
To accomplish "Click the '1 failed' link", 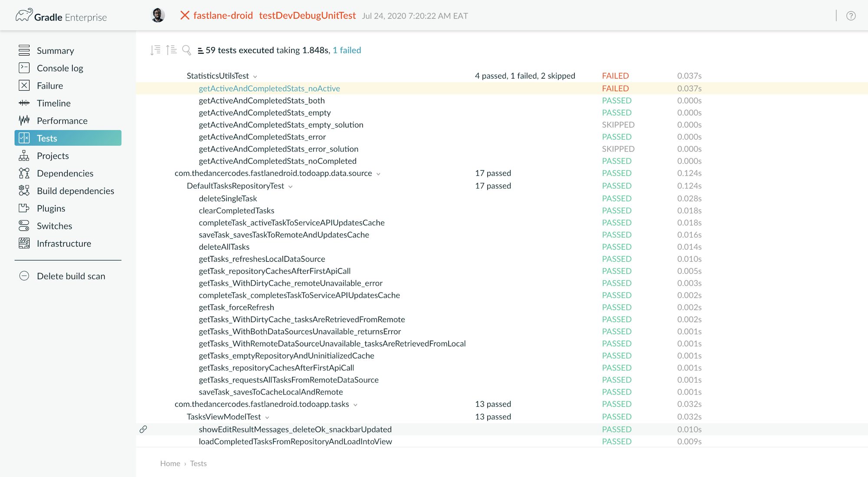I will [347, 50].
